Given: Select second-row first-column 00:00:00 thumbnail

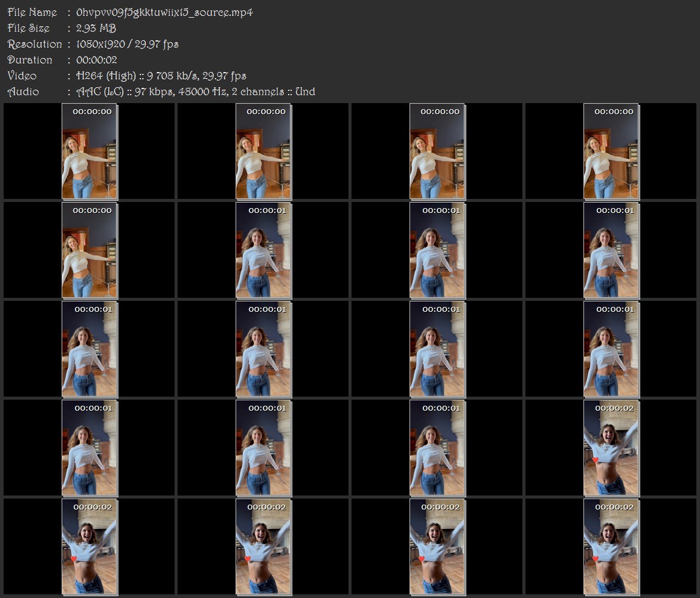Looking at the screenshot, I should click(x=90, y=250).
